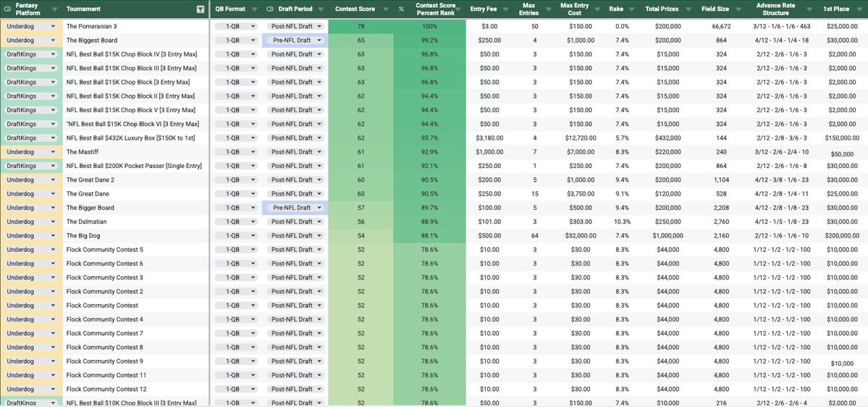Select the $12,720.00 max entry cost cell
The image size is (868, 407).
(580, 138)
